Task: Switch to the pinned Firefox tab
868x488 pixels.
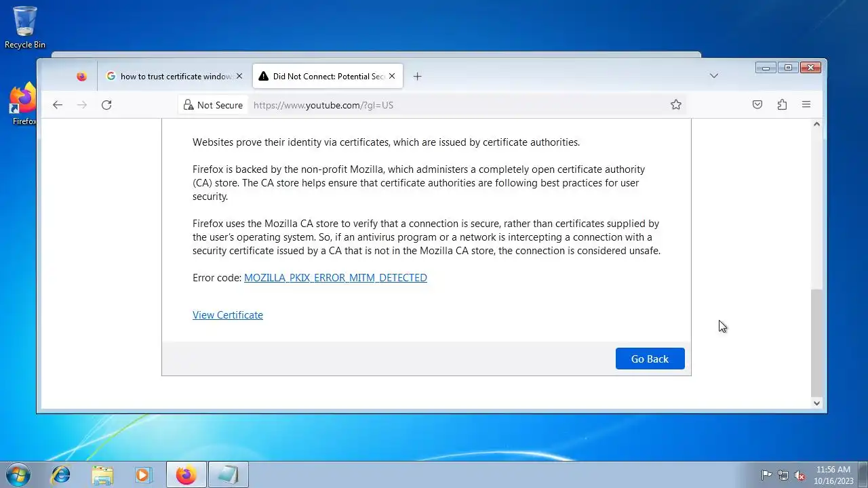Action: coord(81,76)
